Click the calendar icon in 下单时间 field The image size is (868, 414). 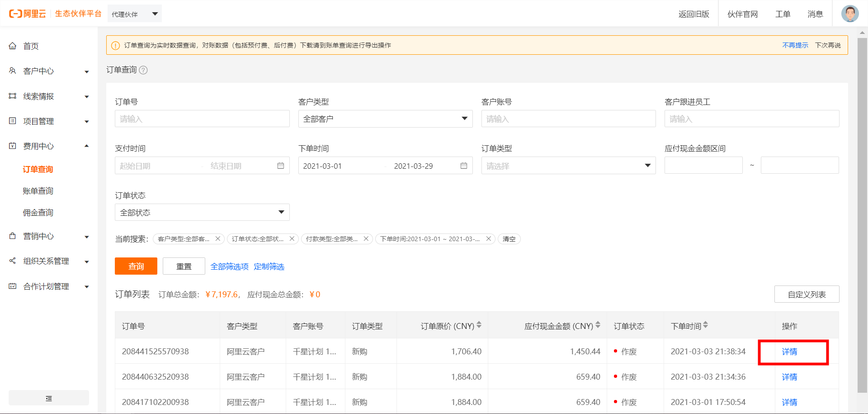coord(464,166)
